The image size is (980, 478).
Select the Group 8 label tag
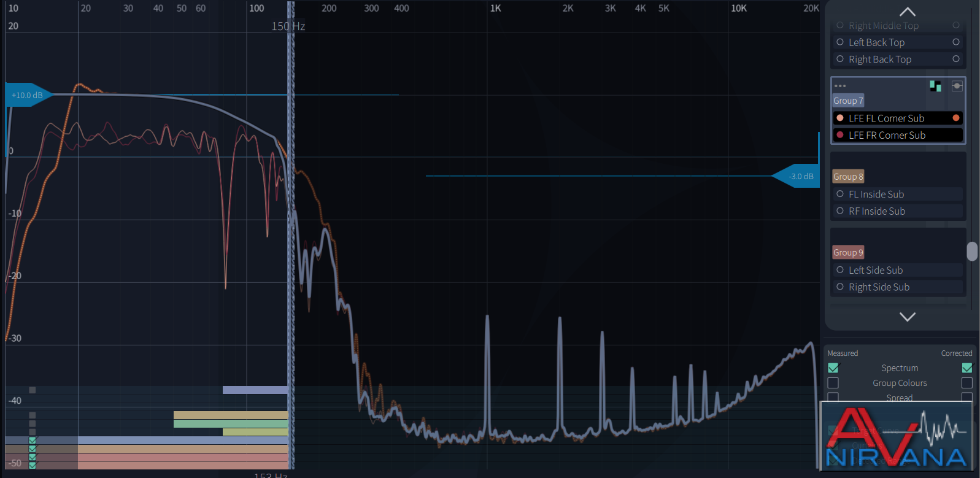tap(848, 177)
